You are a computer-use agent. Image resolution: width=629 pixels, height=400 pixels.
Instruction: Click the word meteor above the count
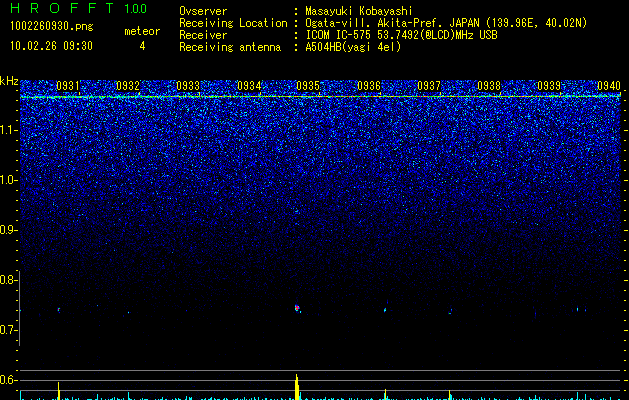click(142, 31)
